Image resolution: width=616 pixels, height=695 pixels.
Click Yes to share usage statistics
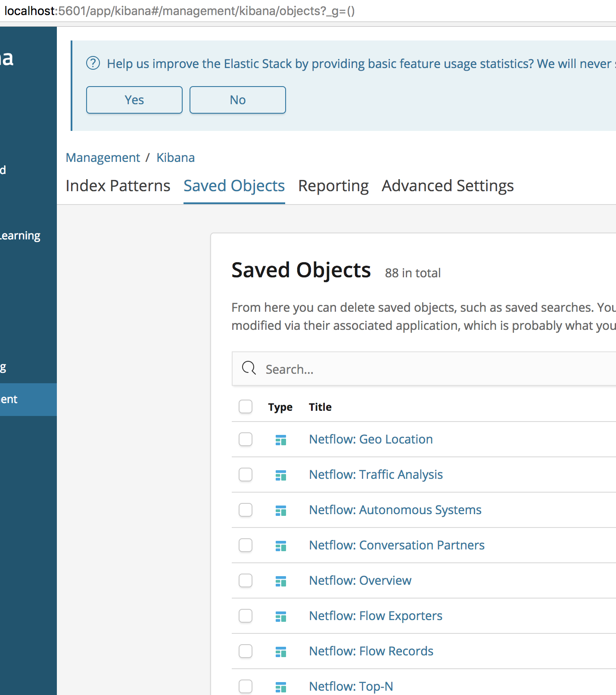coord(134,100)
